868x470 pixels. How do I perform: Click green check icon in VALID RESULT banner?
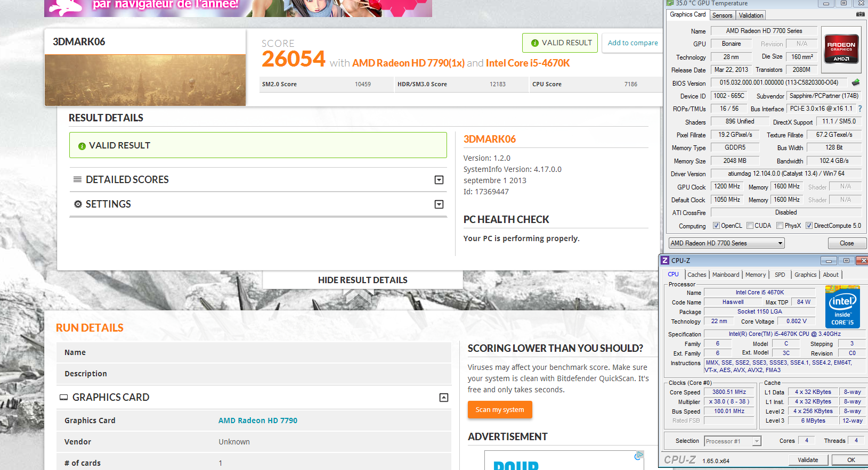point(82,146)
